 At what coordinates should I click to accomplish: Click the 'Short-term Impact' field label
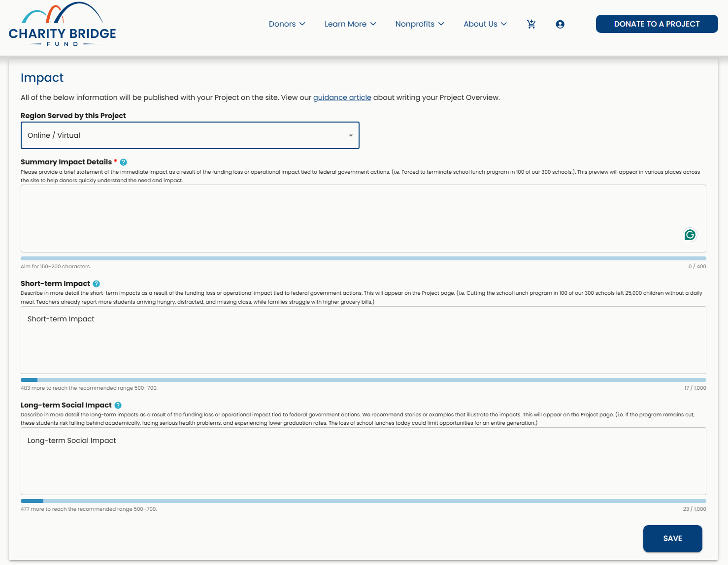pos(55,283)
